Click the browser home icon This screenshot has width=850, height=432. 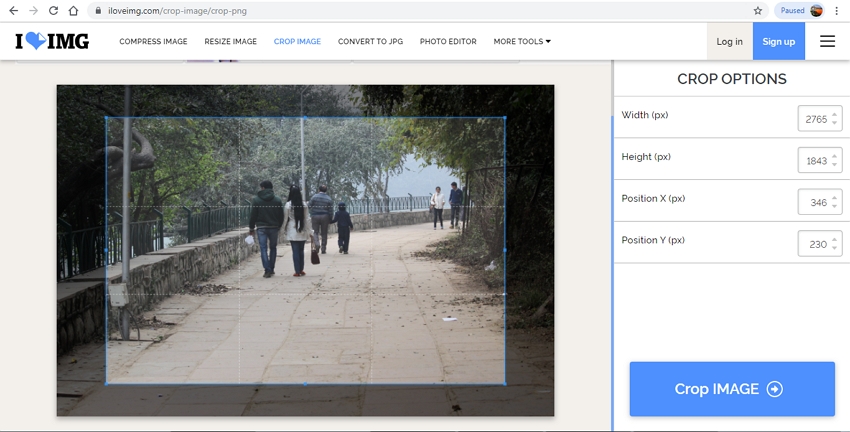click(x=74, y=10)
